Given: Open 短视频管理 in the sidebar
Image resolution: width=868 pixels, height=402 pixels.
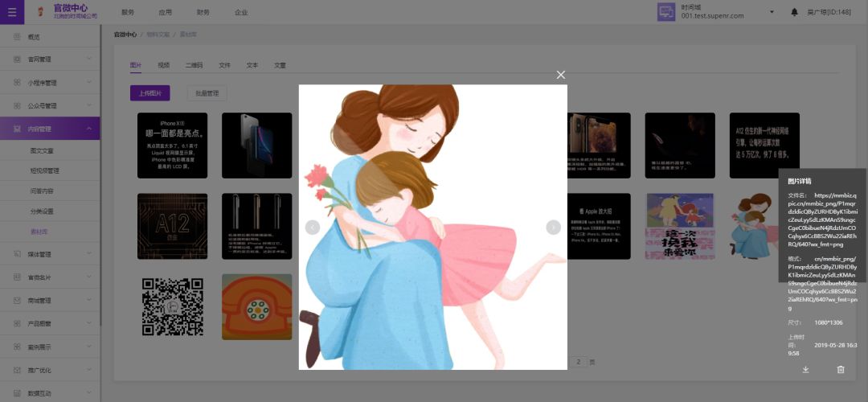Looking at the screenshot, I should [45, 170].
